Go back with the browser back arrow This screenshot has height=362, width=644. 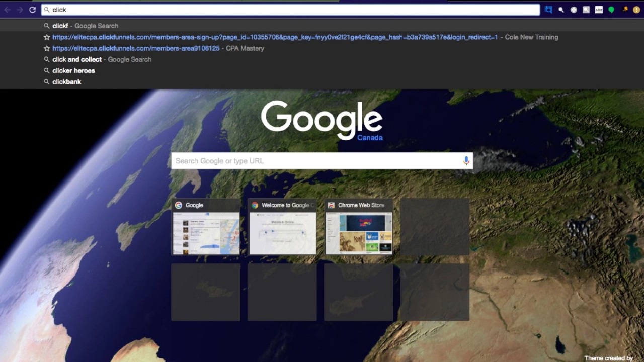point(8,10)
